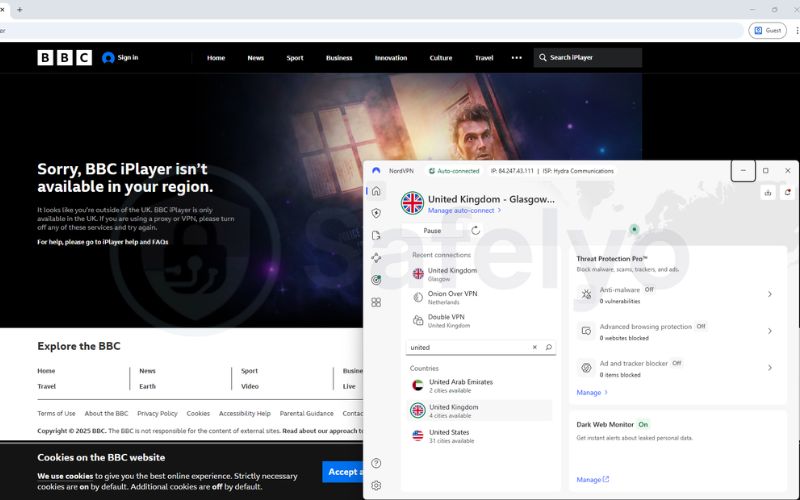800x500 pixels.
Task: Open BBC Home nav item
Action: pos(216,58)
